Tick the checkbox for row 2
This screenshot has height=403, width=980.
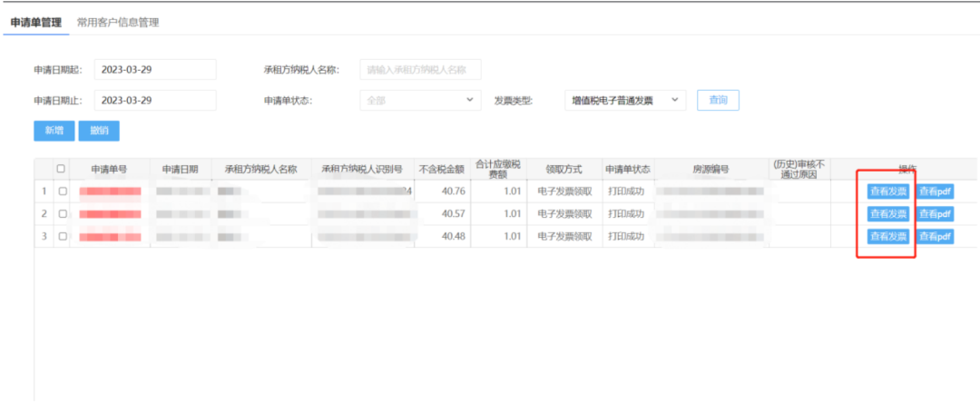(x=62, y=213)
